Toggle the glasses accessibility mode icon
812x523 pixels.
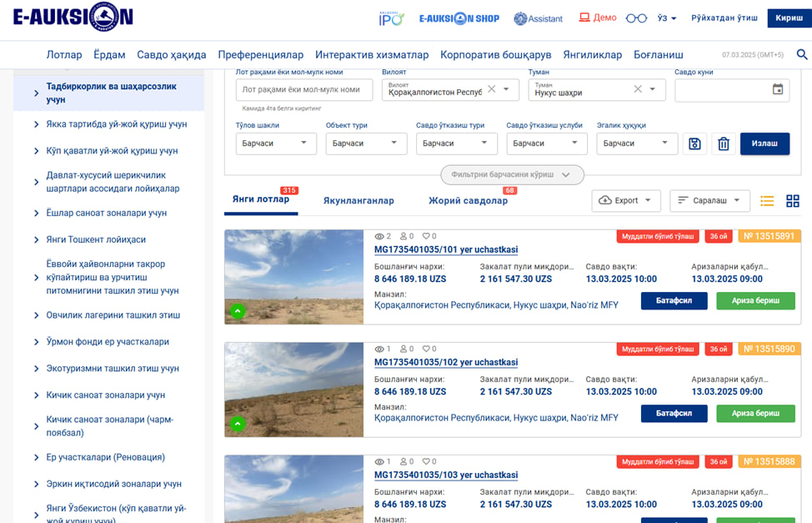636,18
